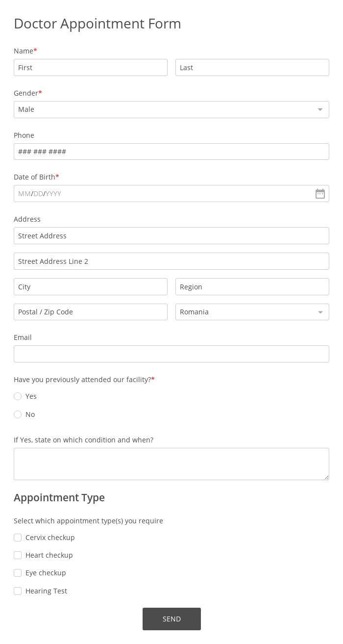This screenshot has width=343, height=644.
Task: Click the Street Address field
Action: click(171, 236)
